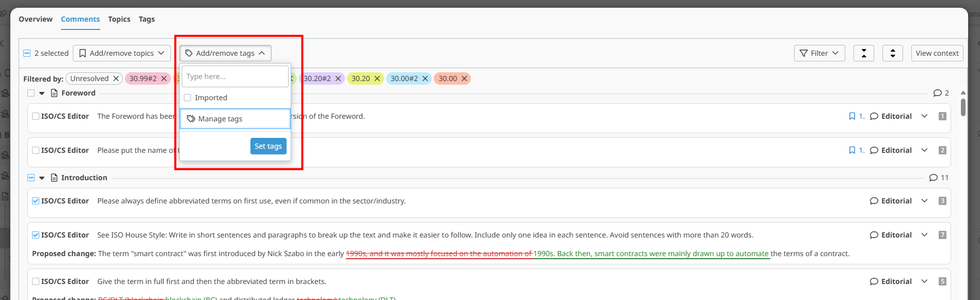The width and height of the screenshot is (980, 300).
Task: Remove the 30.20 filter tag
Action: pyautogui.click(x=377, y=78)
